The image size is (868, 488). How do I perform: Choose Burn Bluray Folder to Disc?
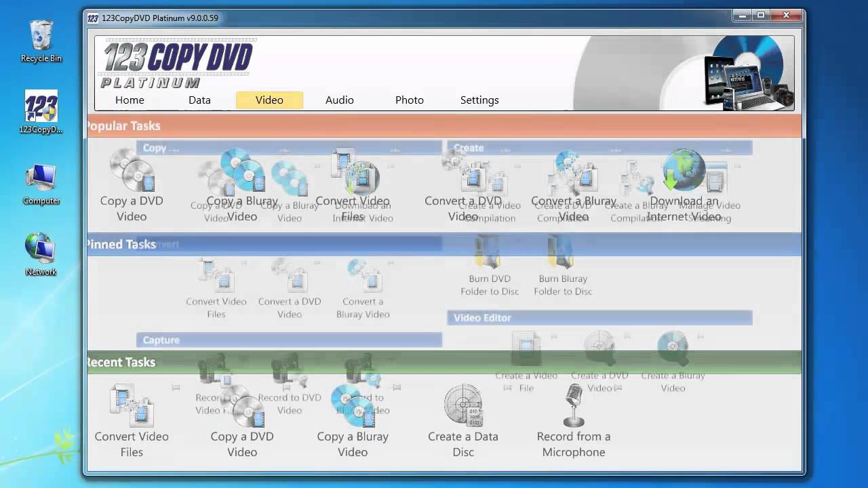click(x=563, y=266)
